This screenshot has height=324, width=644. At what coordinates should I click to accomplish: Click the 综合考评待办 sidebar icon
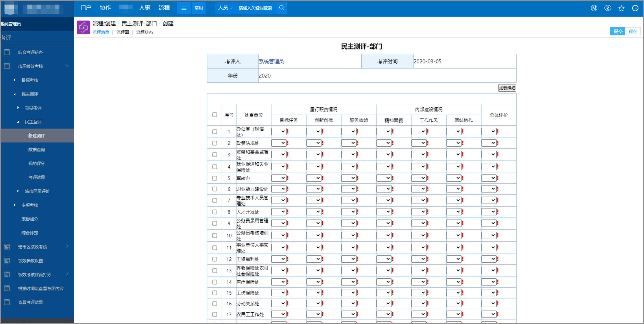click(7, 52)
